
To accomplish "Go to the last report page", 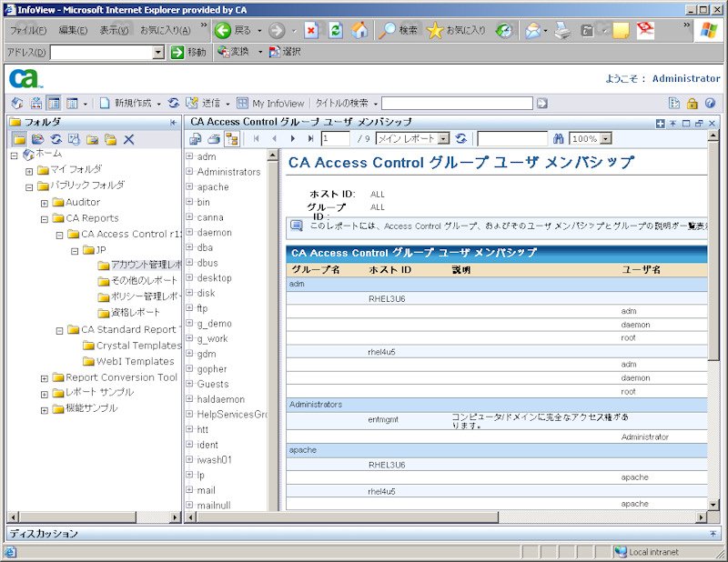I will pyautogui.click(x=310, y=138).
